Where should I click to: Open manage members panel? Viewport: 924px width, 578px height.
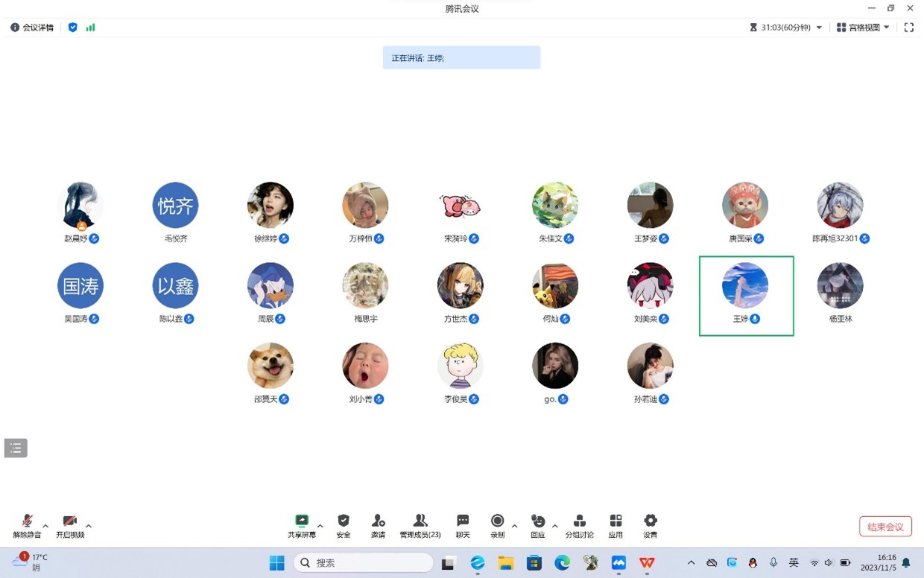tap(420, 521)
